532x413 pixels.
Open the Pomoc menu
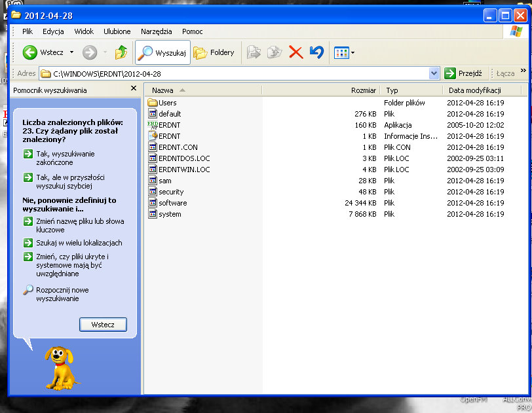coord(193,31)
